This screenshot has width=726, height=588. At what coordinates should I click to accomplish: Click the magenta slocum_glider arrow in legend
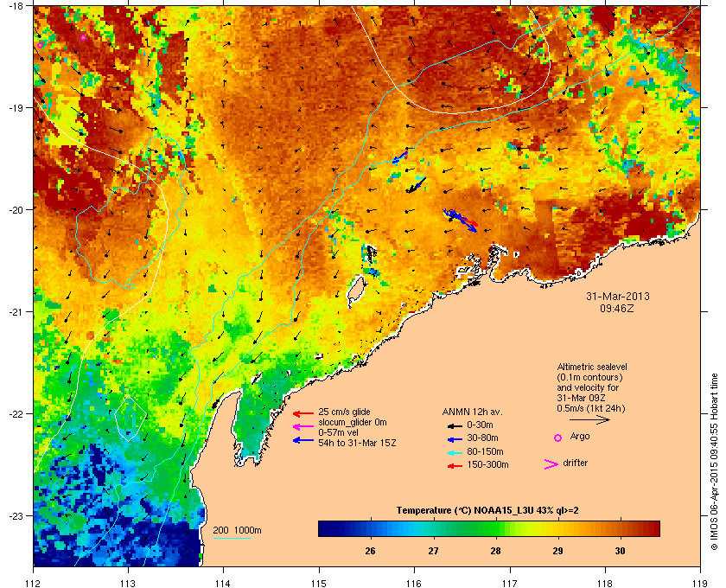click(x=303, y=427)
